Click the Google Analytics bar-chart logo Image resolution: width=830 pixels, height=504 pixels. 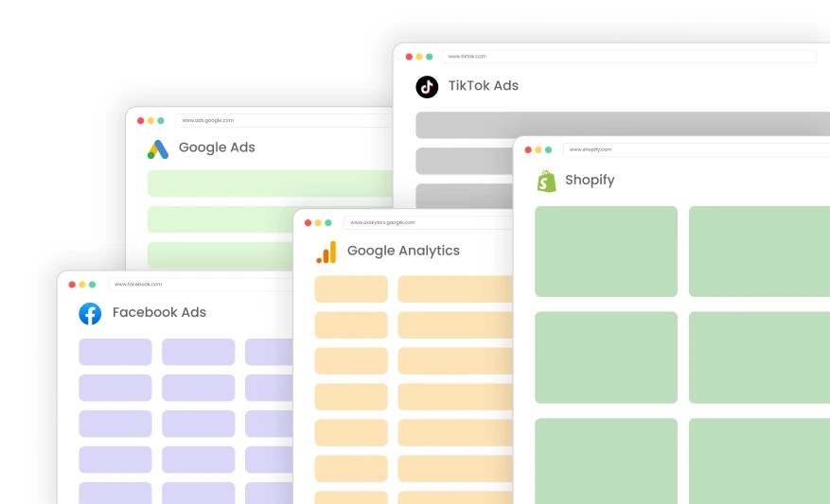pos(327,252)
